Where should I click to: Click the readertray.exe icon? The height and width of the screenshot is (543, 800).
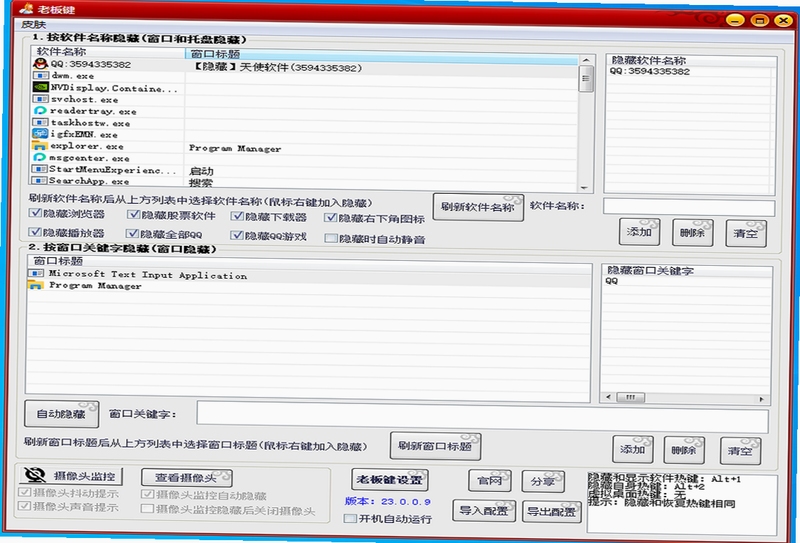coord(40,111)
